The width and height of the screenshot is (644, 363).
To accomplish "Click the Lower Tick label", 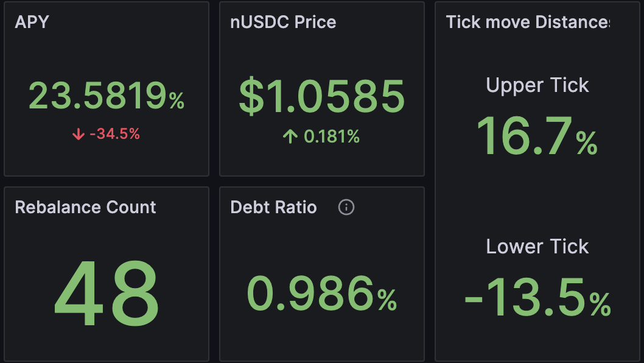I will click(537, 247).
